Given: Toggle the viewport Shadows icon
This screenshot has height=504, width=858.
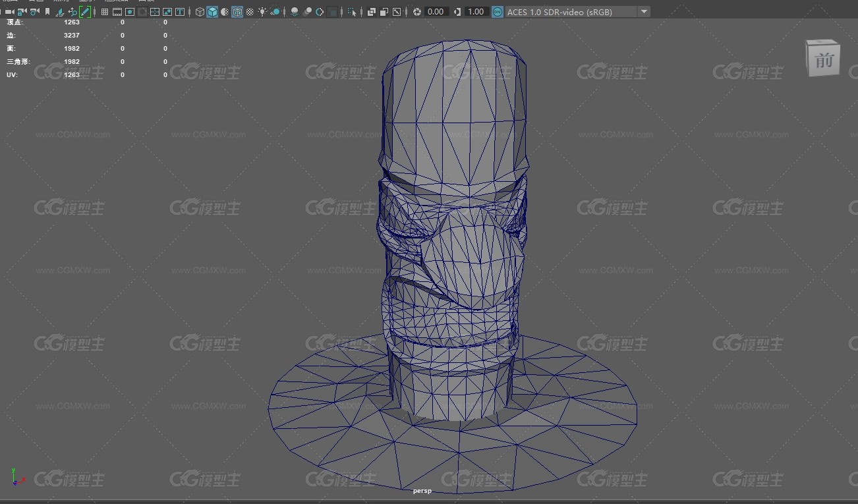Looking at the screenshot, I should point(275,12).
